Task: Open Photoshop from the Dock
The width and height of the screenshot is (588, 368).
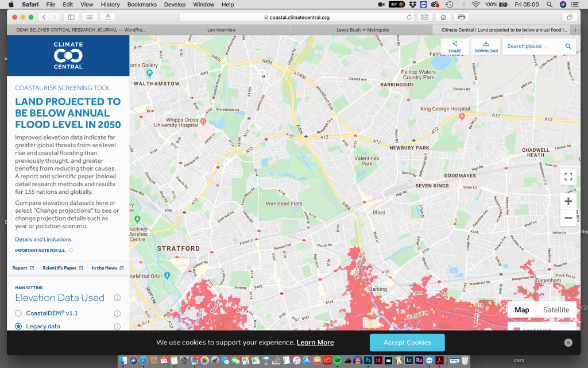Action: 368,361
